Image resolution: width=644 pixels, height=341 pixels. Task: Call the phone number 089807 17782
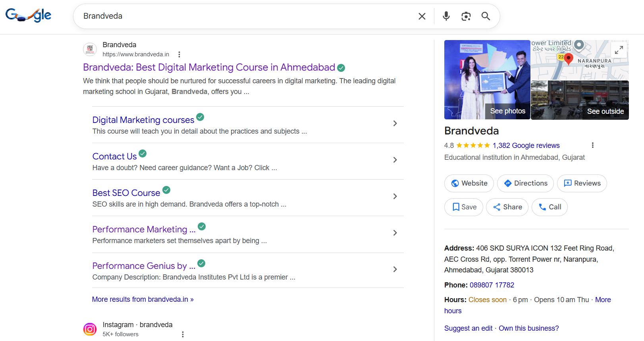point(492,285)
